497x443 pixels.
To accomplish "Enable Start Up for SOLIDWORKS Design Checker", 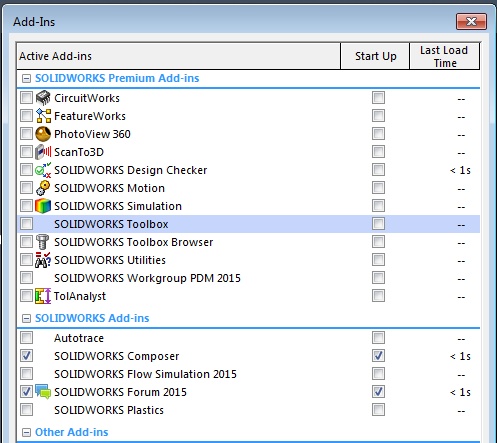I will (378, 170).
